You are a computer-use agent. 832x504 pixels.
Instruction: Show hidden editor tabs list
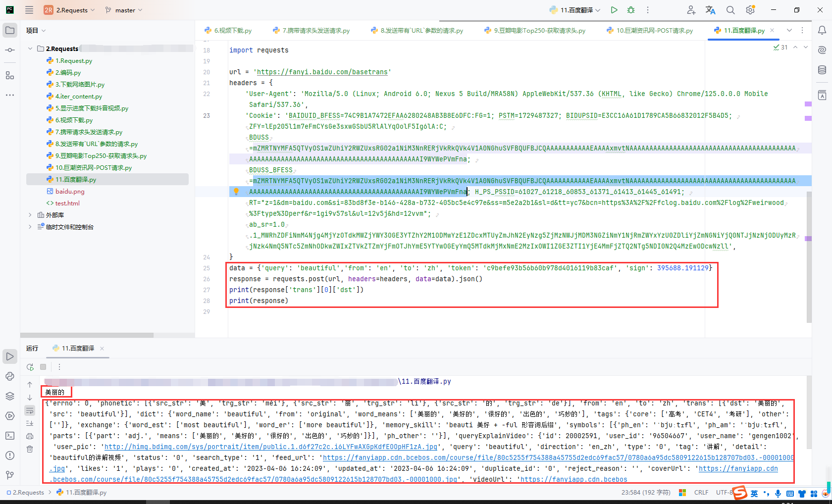789,30
